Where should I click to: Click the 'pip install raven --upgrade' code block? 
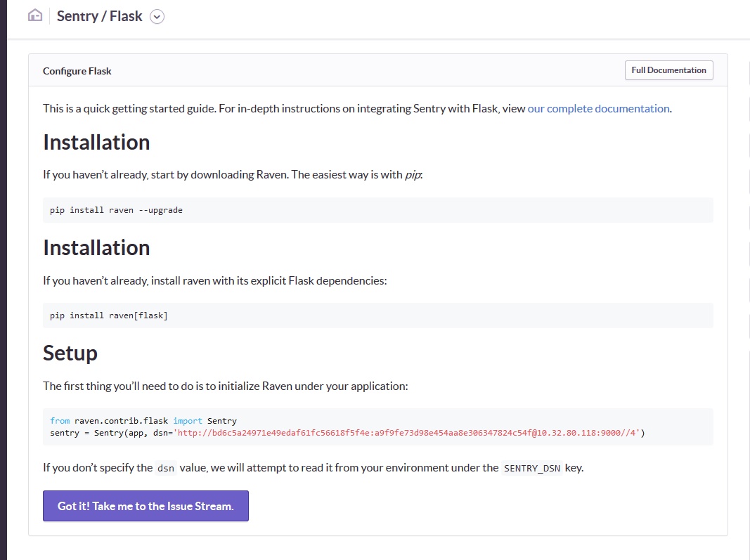pos(116,210)
